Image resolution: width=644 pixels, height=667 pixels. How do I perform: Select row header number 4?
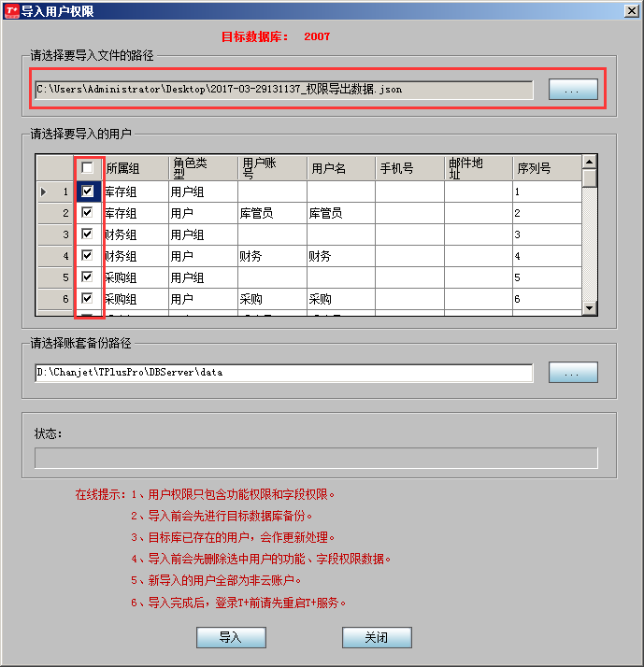(x=55, y=256)
